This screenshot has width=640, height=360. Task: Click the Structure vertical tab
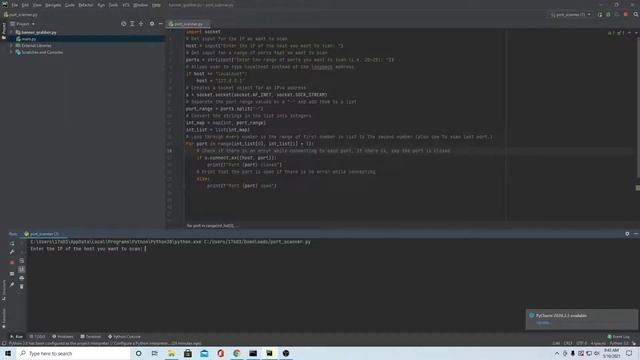tap(4, 290)
